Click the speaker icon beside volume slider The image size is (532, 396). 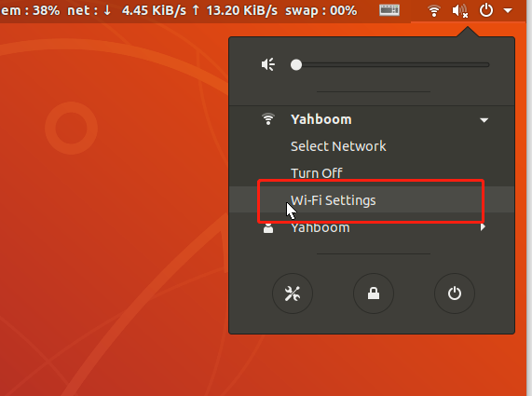268,64
